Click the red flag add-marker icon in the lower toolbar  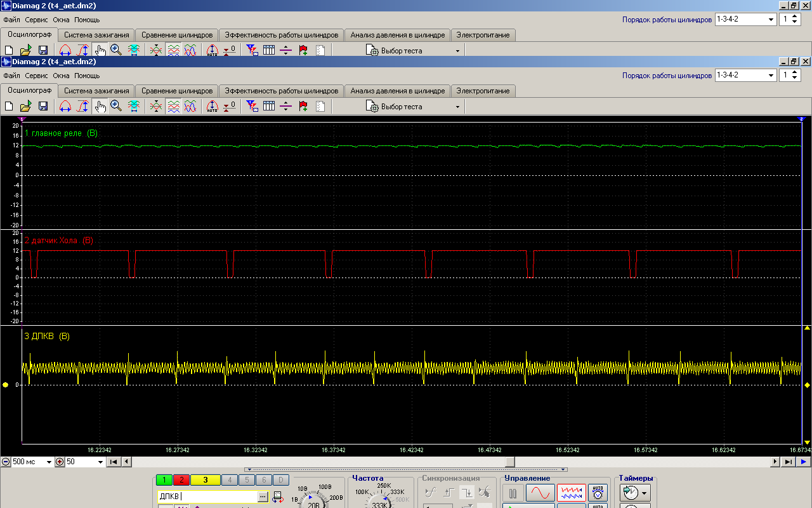[x=303, y=106]
